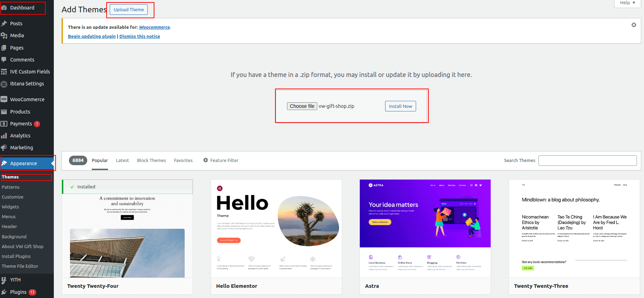Screen dimensions: 644x298
Task: Open the Block Themes tab
Action: [151, 160]
